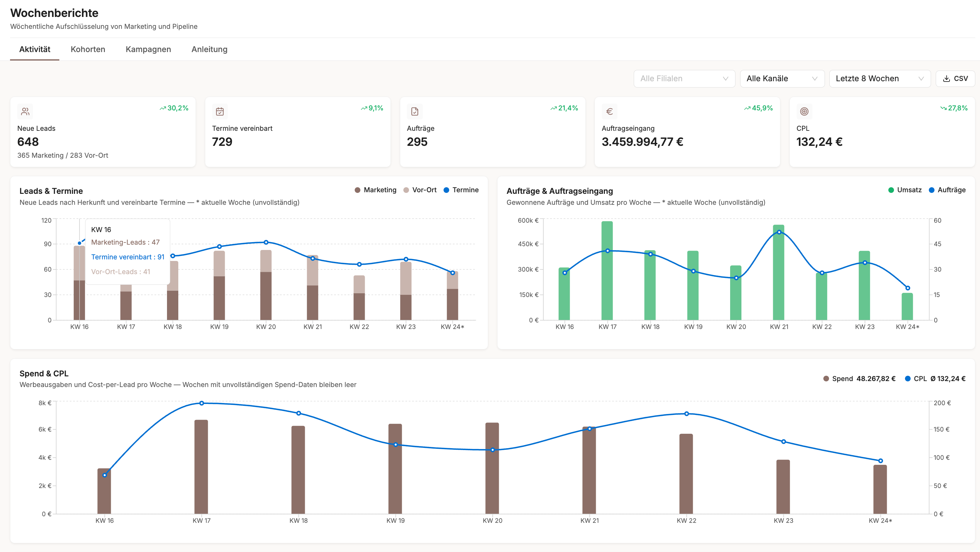The height and width of the screenshot is (552, 980).
Task: Open the Anleitung tab
Action: tap(209, 50)
